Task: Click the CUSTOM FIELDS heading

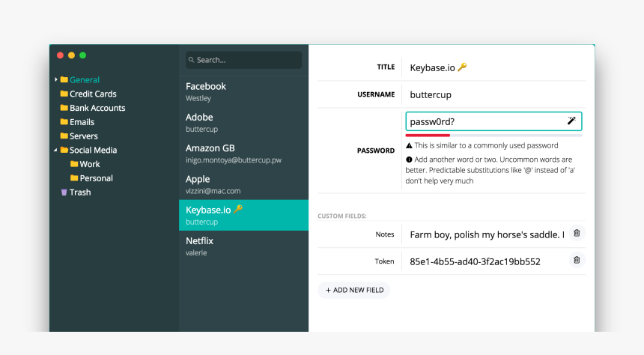Action: [x=342, y=216]
